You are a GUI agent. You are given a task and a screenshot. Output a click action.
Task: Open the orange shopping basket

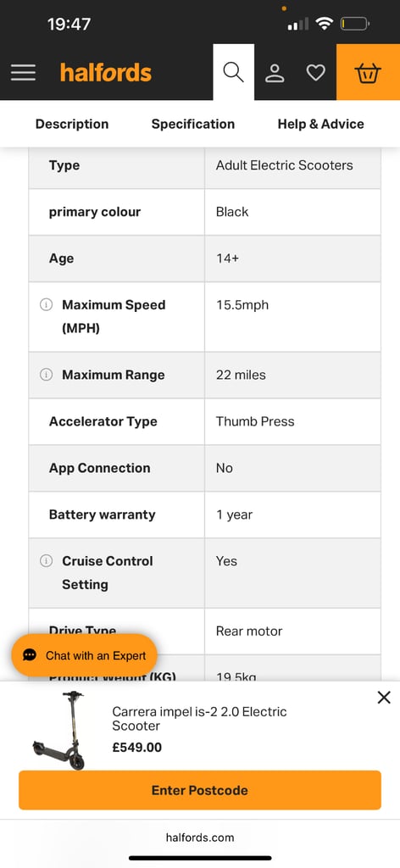(368, 72)
